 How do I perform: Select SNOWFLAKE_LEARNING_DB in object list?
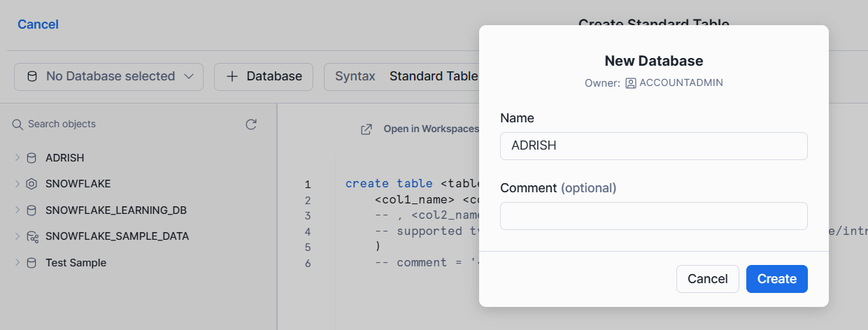(116, 210)
